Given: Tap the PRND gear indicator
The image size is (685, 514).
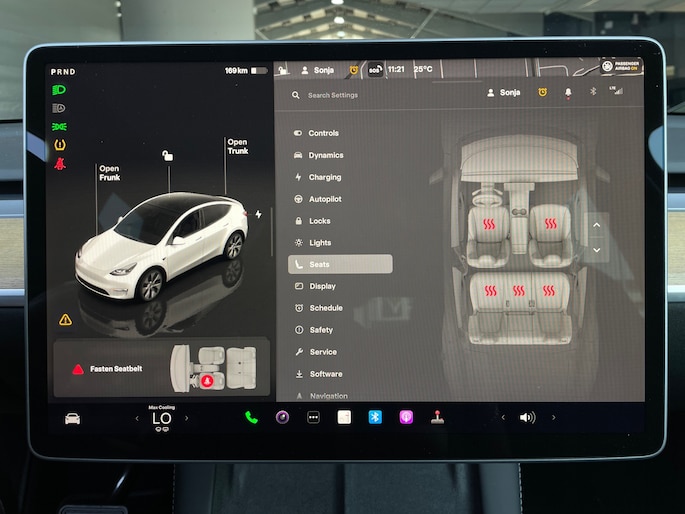Looking at the screenshot, I should pyautogui.click(x=63, y=72).
